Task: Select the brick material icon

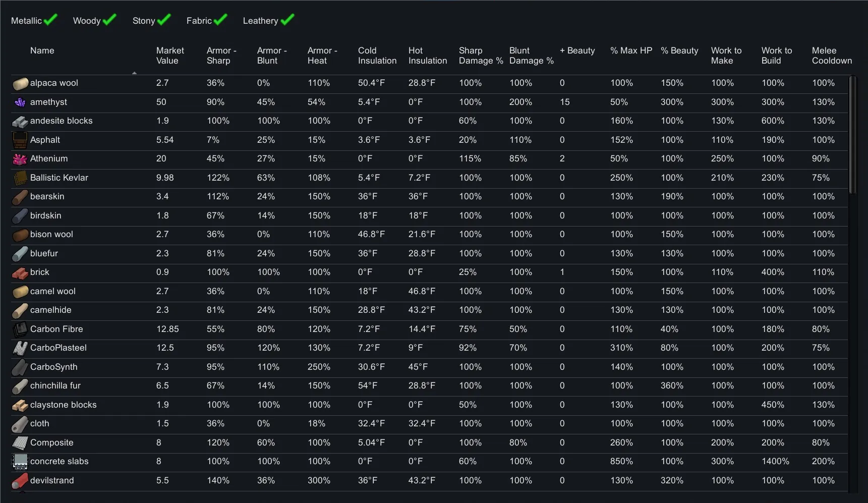Action: (x=20, y=273)
